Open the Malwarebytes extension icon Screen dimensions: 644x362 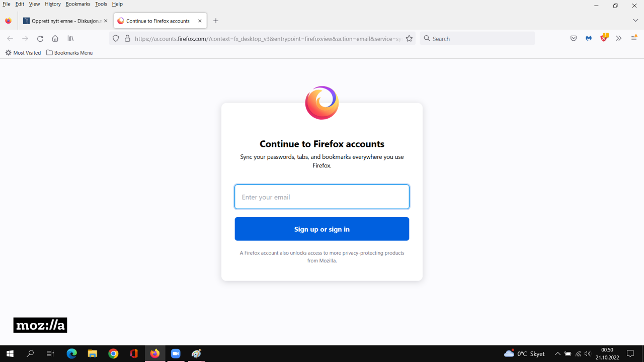click(589, 39)
